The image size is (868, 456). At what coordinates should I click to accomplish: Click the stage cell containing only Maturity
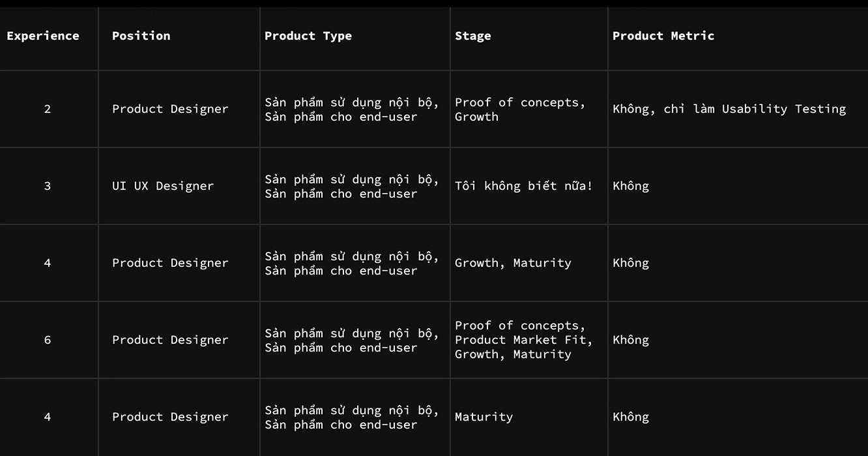point(484,417)
